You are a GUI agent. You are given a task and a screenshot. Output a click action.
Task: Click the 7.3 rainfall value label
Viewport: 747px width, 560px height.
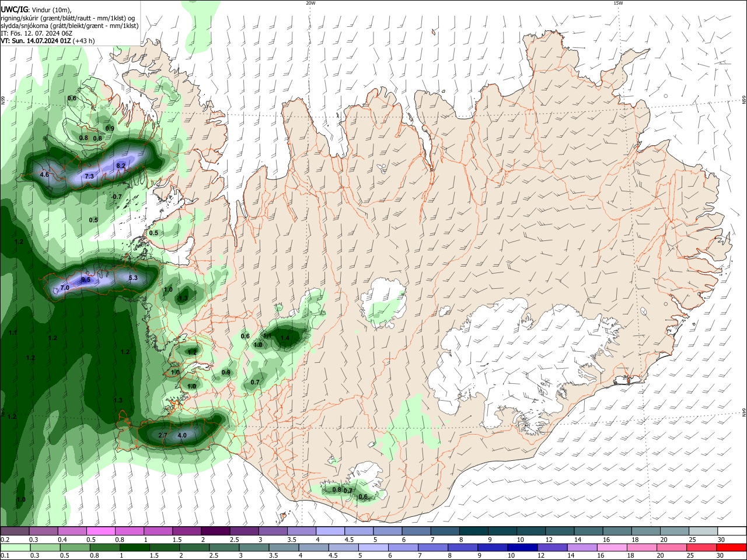pyautogui.click(x=89, y=176)
